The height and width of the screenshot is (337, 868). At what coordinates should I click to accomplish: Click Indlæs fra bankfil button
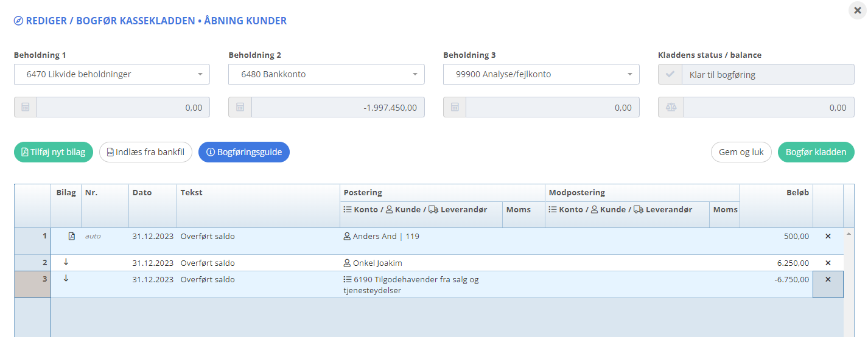(x=146, y=152)
